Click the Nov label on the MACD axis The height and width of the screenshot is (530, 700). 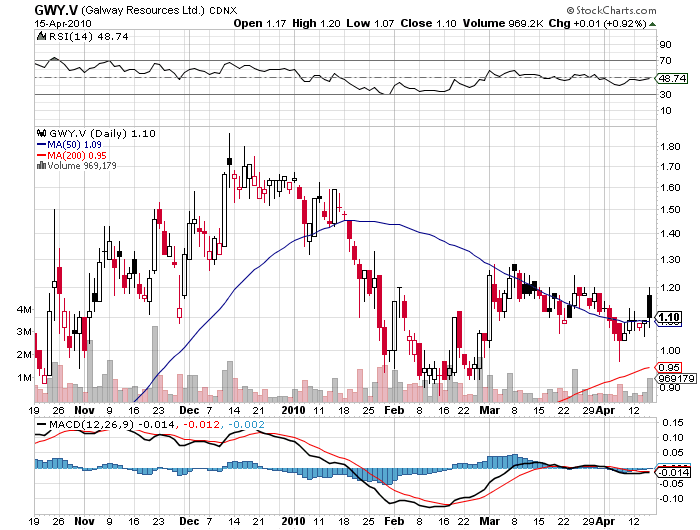pos(84,521)
